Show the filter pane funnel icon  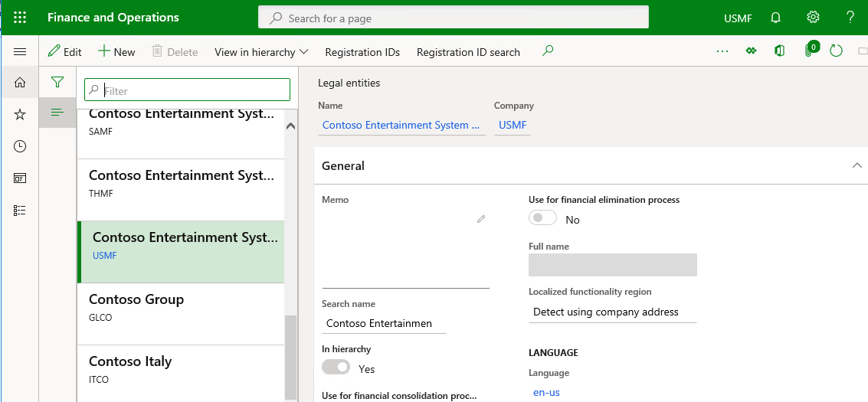pyautogui.click(x=57, y=82)
